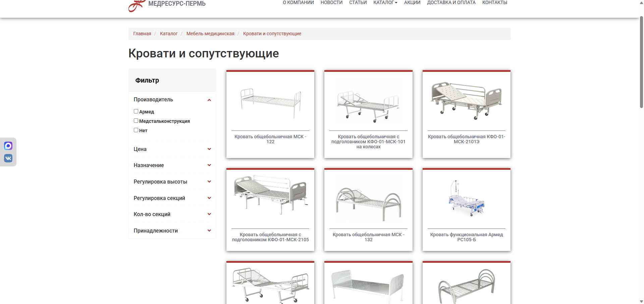Expand the Цена filter section
The width and height of the screenshot is (644, 304).
click(x=172, y=149)
